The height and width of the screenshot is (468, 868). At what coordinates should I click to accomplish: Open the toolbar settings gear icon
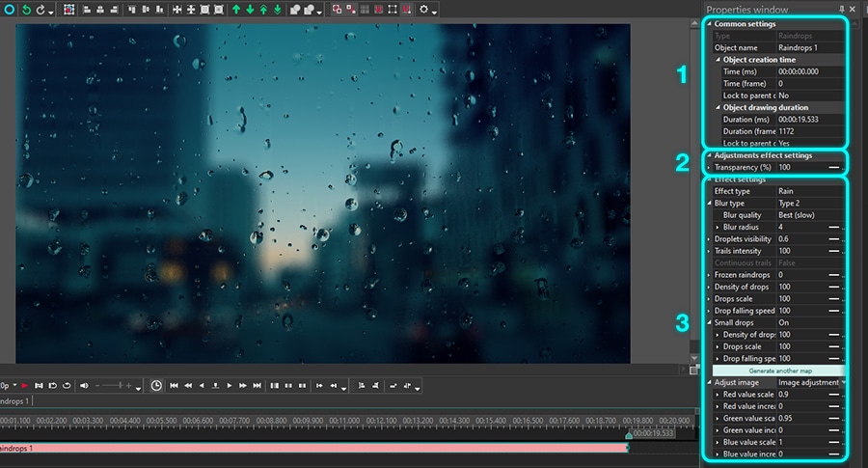pos(423,10)
